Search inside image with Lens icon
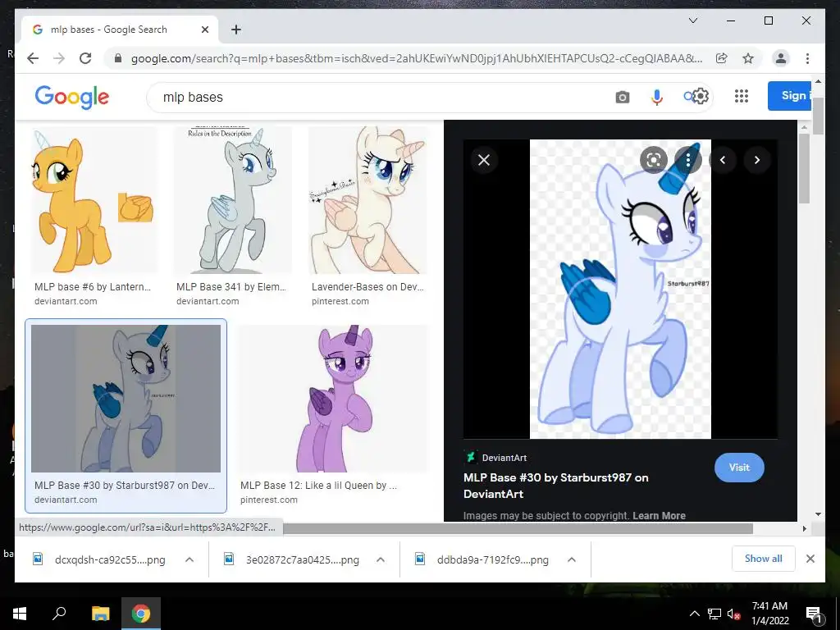 point(654,160)
